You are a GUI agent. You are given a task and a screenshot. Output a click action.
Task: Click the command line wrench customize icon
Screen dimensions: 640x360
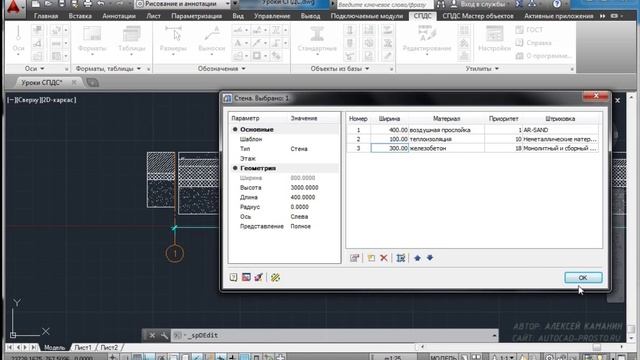pos(164,336)
